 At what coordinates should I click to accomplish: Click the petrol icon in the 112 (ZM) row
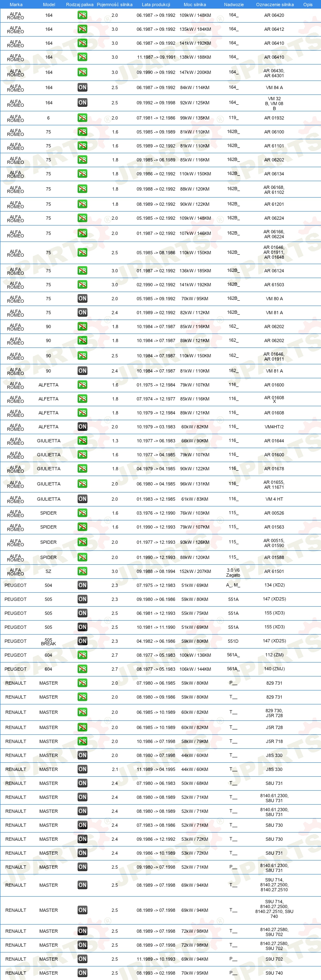pyautogui.click(x=83, y=655)
